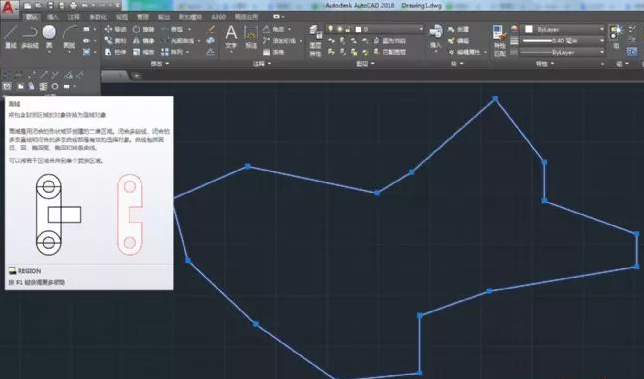Select the Polyline (多段线) tool
644x379 pixels.
[x=30, y=36]
